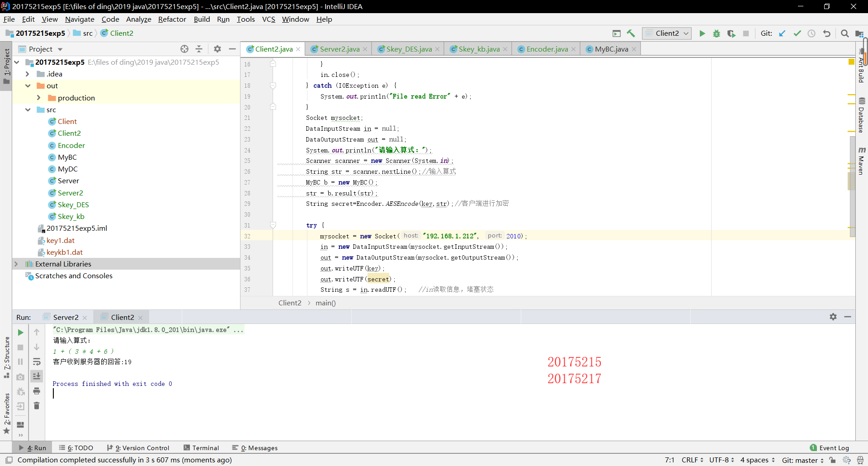Update project via Git blue arrow

(x=783, y=33)
